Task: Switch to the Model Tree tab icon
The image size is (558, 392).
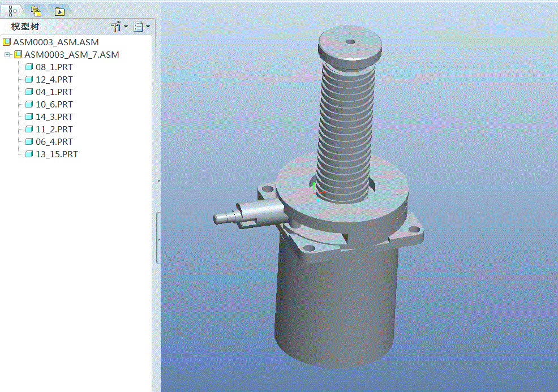Action: 12,11
